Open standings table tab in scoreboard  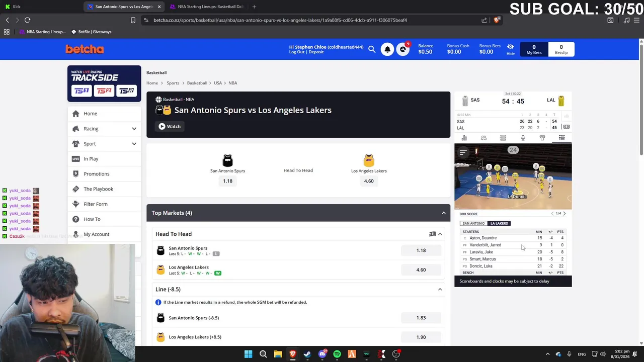503,138
